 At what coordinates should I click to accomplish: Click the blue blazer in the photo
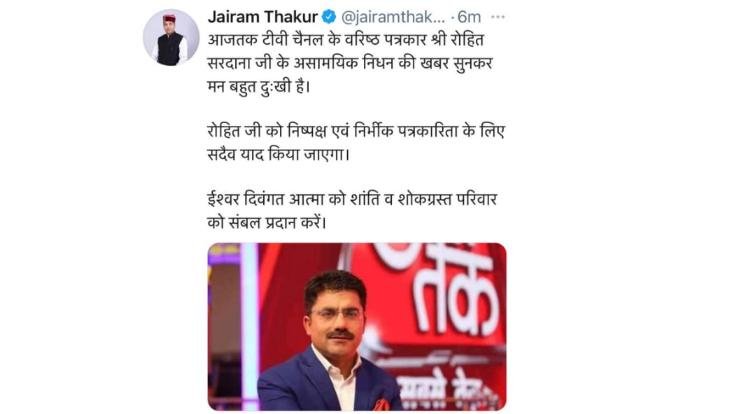[325, 381]
